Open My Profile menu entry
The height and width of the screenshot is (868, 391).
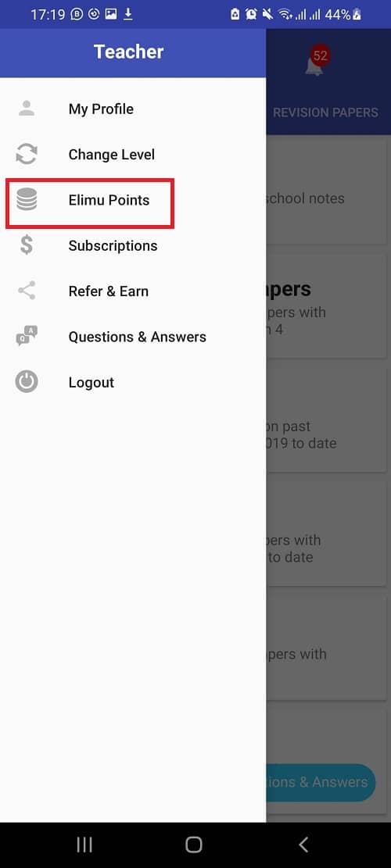point(133,109)
